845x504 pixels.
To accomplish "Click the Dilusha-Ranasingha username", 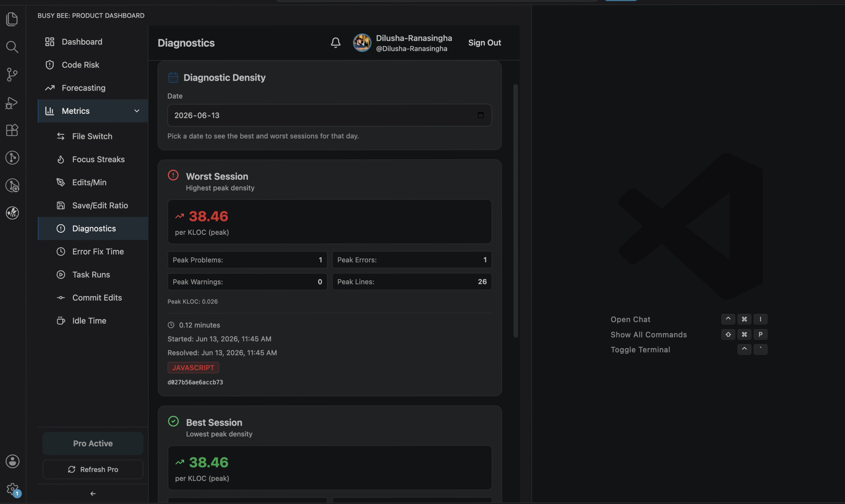I will tap(414, 38).
